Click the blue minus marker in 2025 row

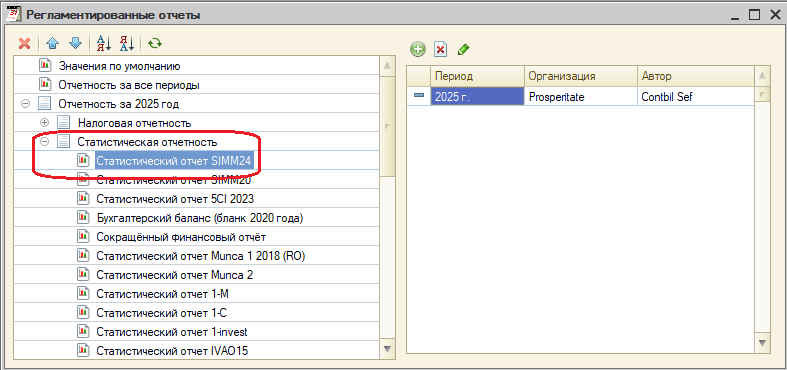click(x=419, y=96)
